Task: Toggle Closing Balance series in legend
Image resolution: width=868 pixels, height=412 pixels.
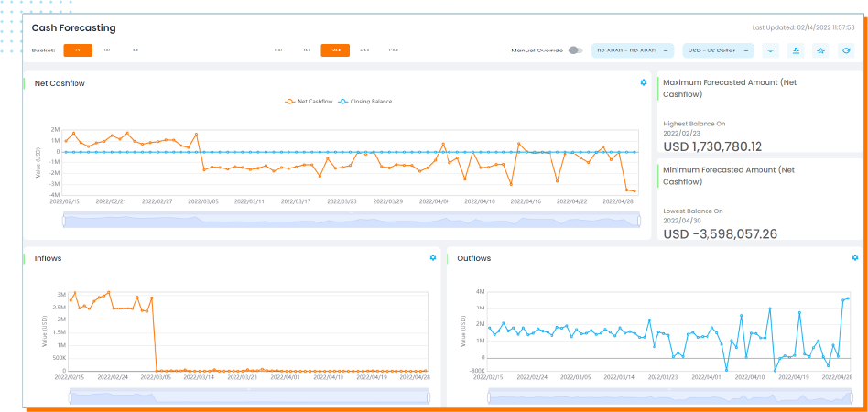Action: pos(365,102)
